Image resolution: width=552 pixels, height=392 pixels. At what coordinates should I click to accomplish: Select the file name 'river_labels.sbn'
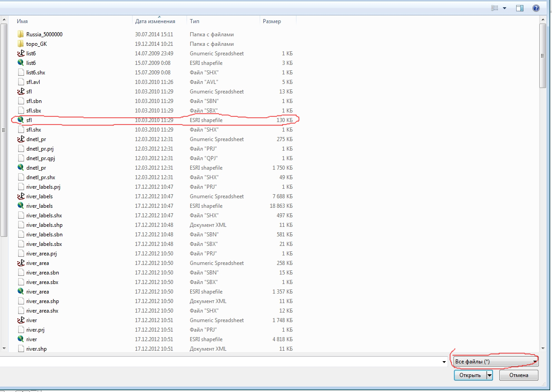(44, 235)
